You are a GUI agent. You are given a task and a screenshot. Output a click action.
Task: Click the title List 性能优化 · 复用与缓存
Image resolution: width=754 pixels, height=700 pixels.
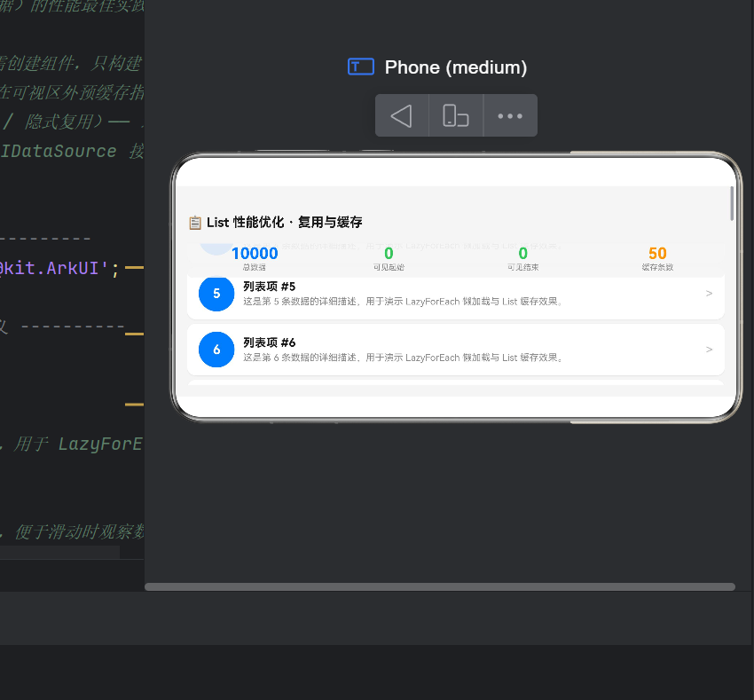click(284, 223)
